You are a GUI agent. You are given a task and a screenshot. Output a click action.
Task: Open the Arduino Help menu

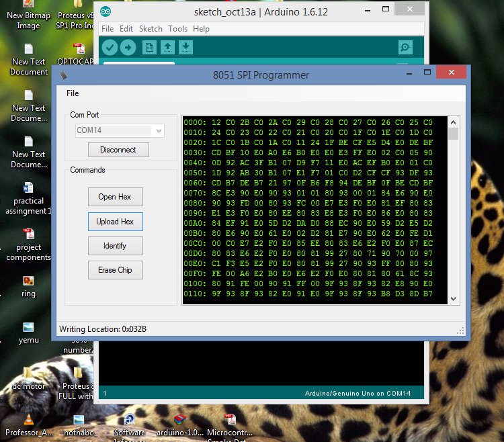(201, 29)
